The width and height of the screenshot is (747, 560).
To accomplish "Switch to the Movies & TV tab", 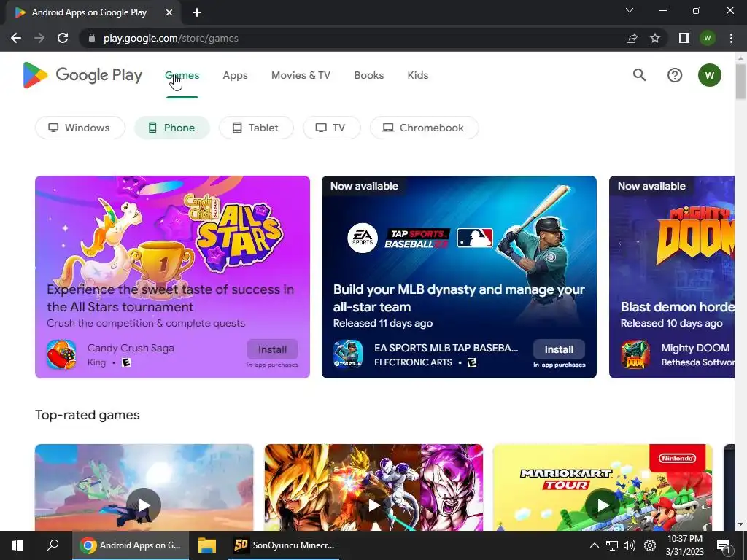I will pyautogui.click(x=301, y=75).
